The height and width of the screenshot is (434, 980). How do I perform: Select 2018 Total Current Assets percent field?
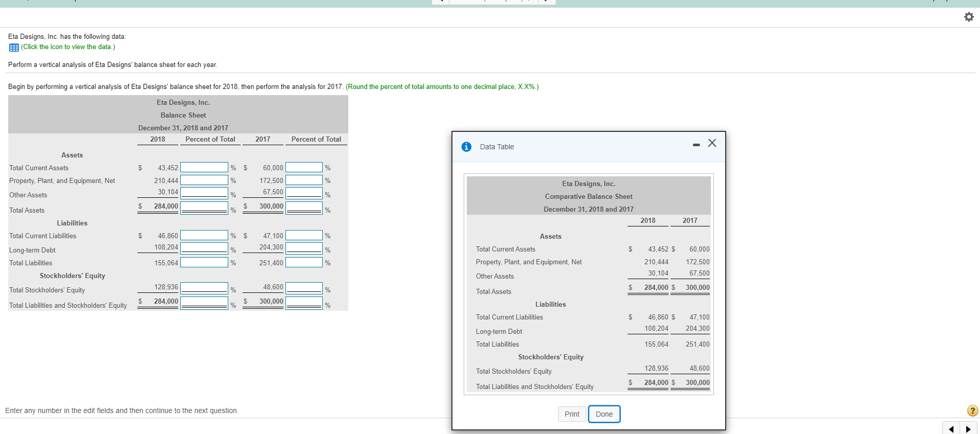[x=204, y=167]
